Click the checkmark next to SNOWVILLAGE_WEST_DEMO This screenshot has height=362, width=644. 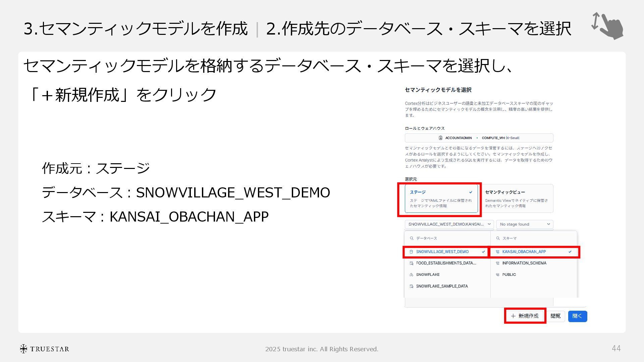[483, 252]
